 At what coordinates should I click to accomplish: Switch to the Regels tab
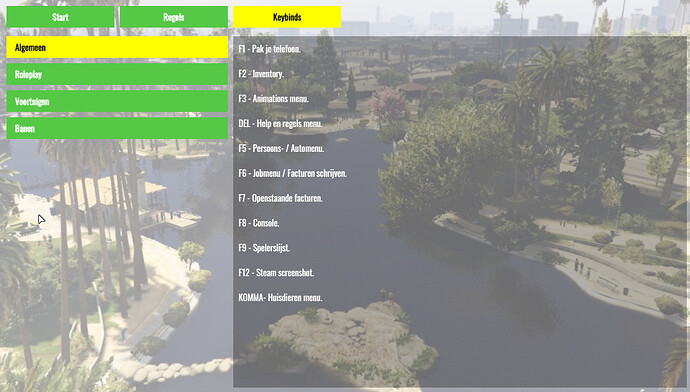pos(174,17)
